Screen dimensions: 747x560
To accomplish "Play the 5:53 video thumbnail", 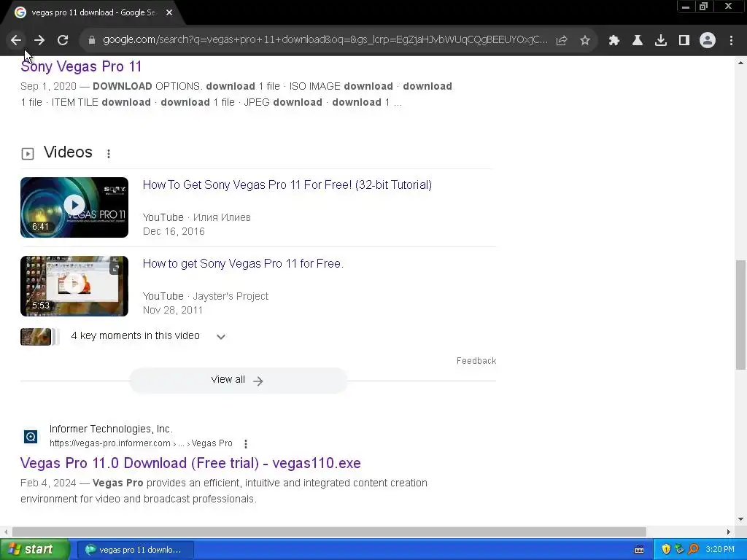I will tap(74, 286).
